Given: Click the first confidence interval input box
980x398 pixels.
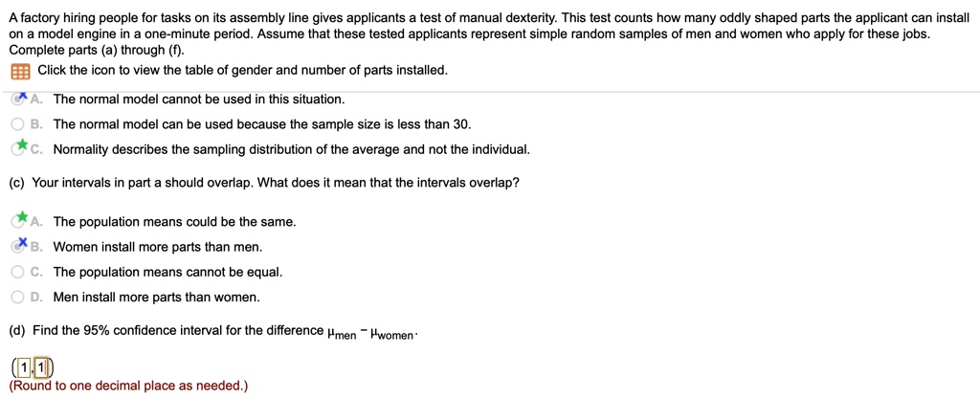Looking at the screenshot, I should (21, 367).
